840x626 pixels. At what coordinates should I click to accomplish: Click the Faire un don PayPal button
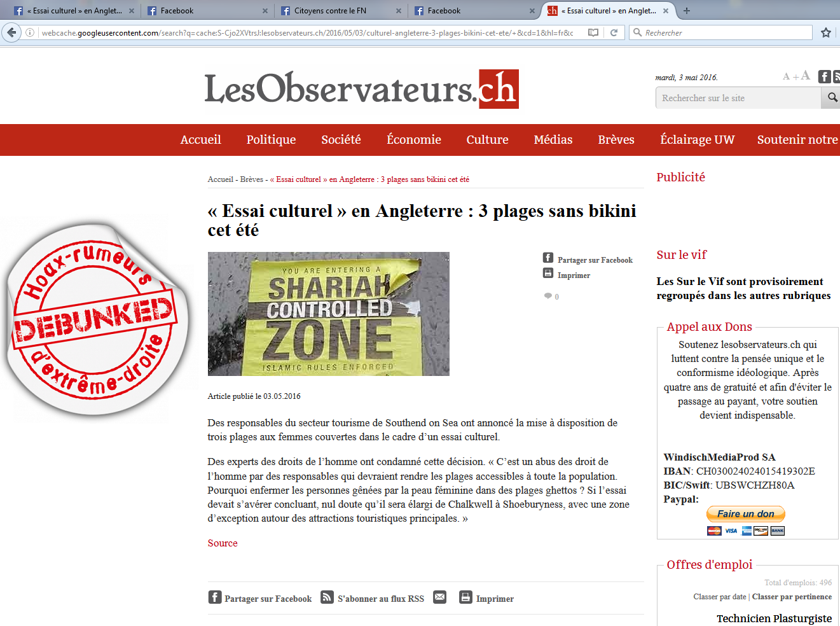(x=746, y=513)
